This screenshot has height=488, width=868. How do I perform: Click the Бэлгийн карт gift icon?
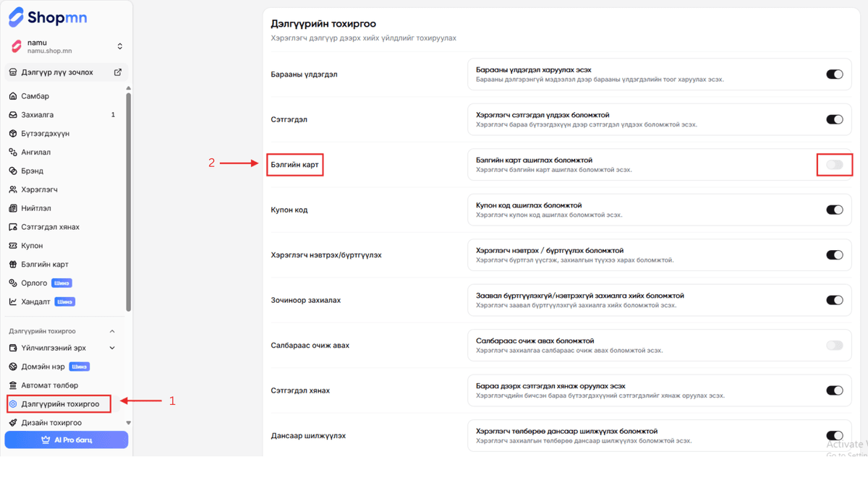tap(13, 265)
